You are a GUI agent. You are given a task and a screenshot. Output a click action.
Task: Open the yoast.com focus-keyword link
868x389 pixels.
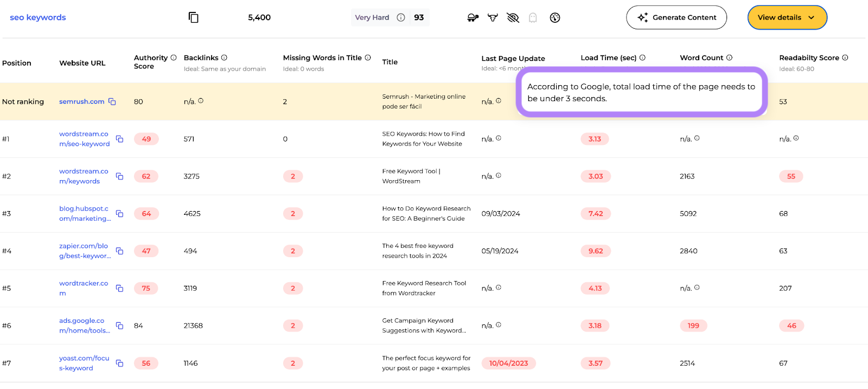click(84, 363)
